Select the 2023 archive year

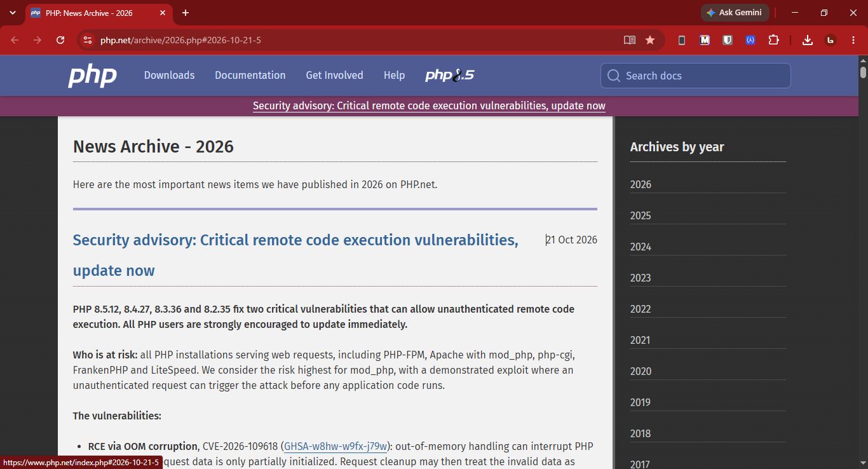[x=641, y=278]
